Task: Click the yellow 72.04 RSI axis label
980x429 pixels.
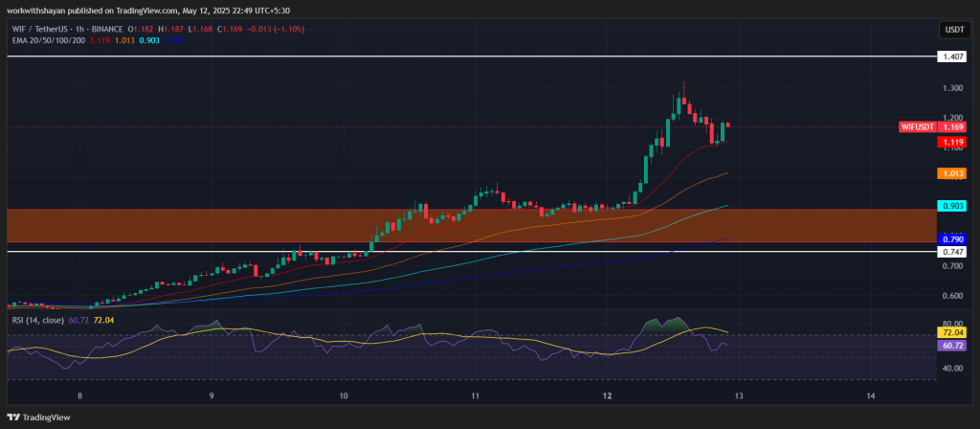Action: coord(953,333)
